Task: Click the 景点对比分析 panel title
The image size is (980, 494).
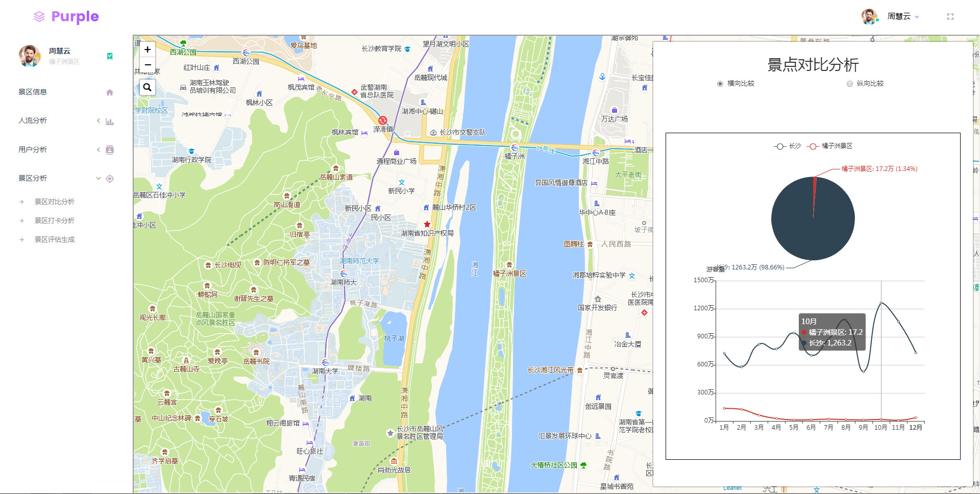Action: [813, 65]
